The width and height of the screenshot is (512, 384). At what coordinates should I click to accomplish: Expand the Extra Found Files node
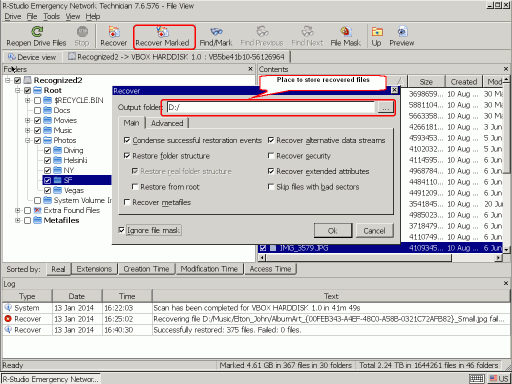coord(17,210)
